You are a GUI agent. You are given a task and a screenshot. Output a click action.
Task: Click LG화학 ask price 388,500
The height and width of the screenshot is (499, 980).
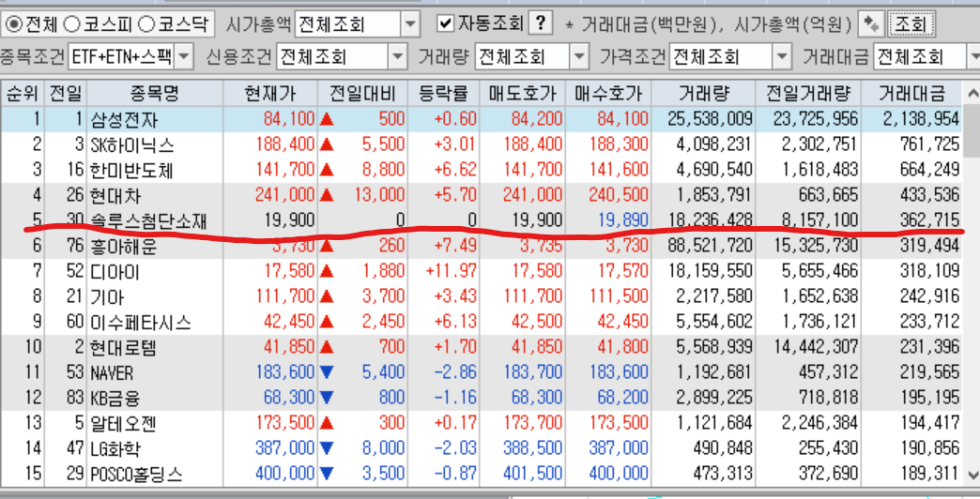[532, 447]
